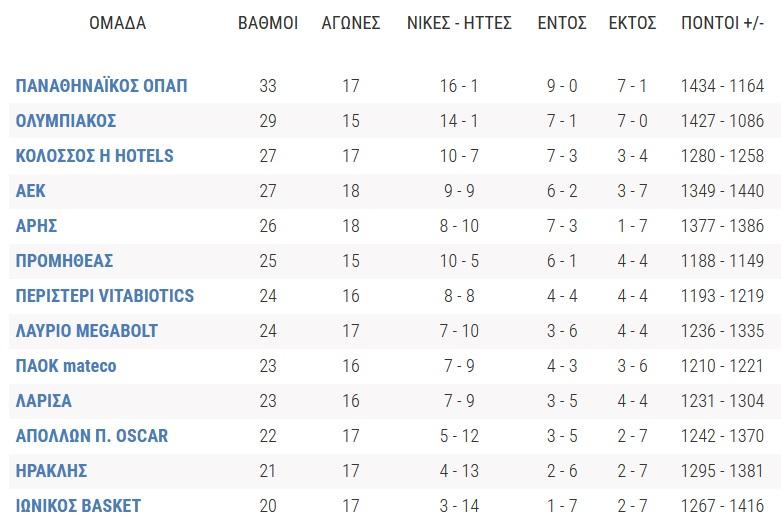
Task: Click the ΑΓΩΝΕΣ column header
Action: coord(351,23)
